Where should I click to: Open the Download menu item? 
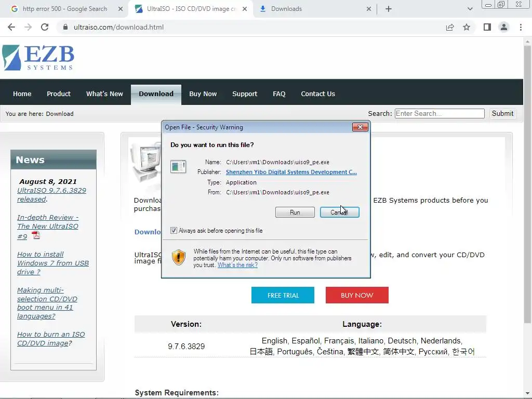pos(156,94)
